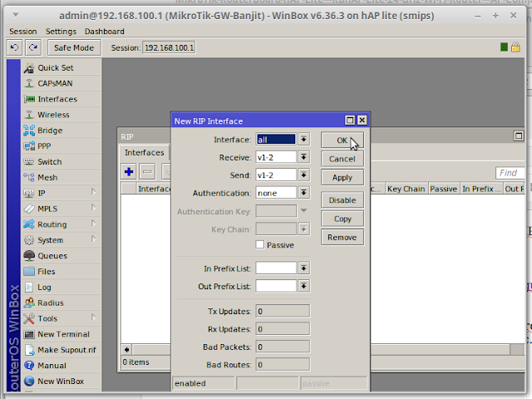
Task: Open Interface dropdown arrow
Action: 303,139
